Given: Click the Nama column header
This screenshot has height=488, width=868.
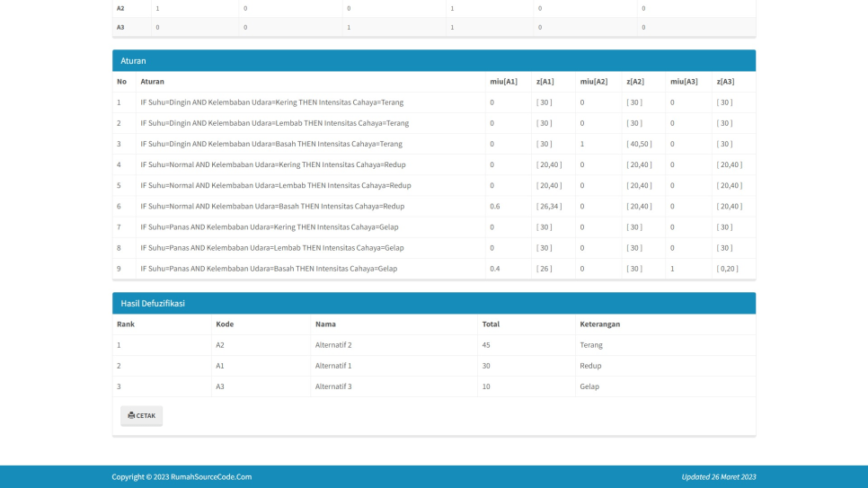Looking at the screenshot, I should (325, 324).
